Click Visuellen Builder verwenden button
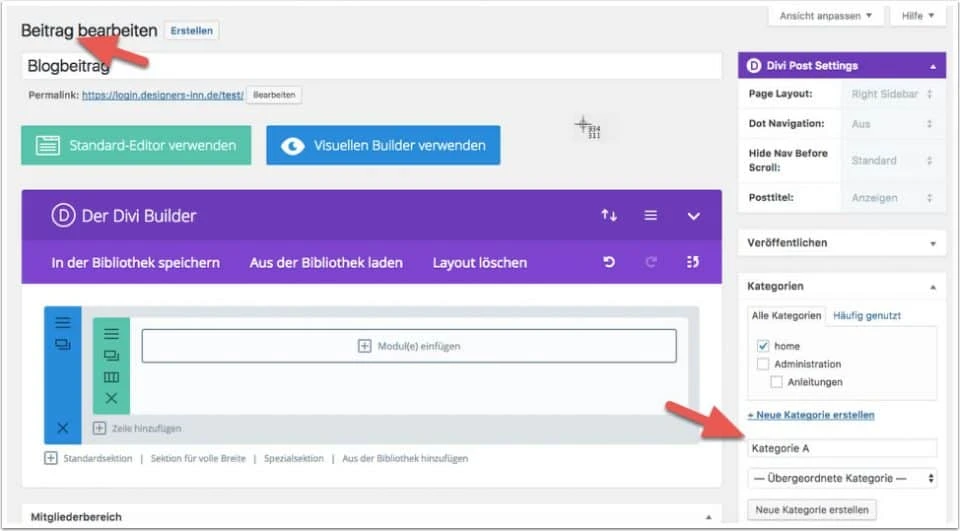 click(383, 145)
